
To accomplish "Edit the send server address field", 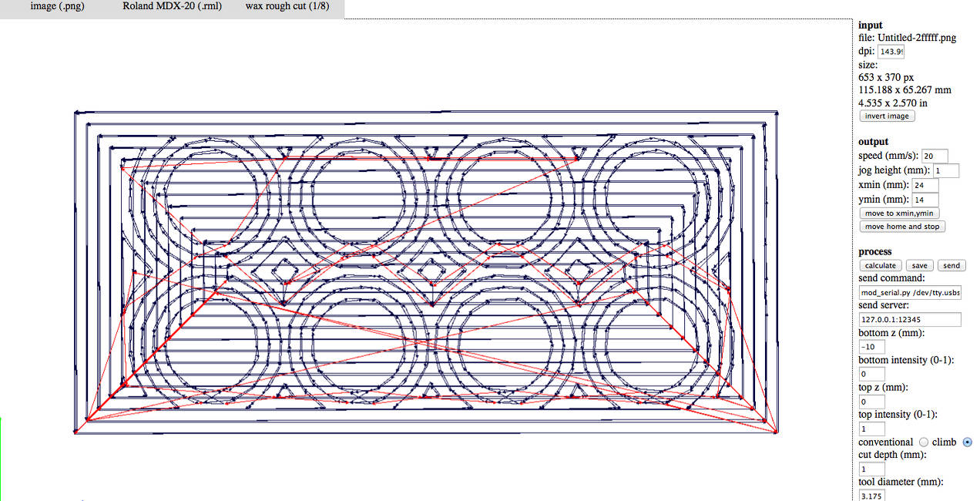I will (x=910, y=320).
